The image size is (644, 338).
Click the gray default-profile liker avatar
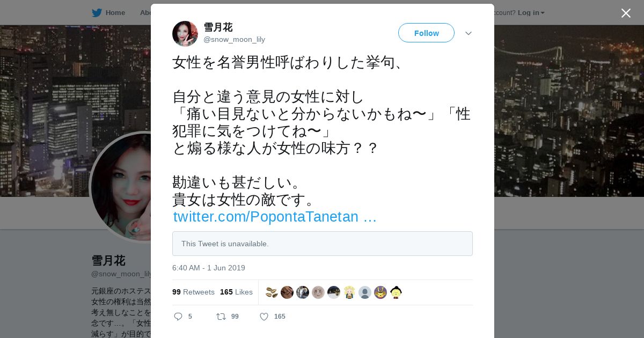[x=365, y=292]
